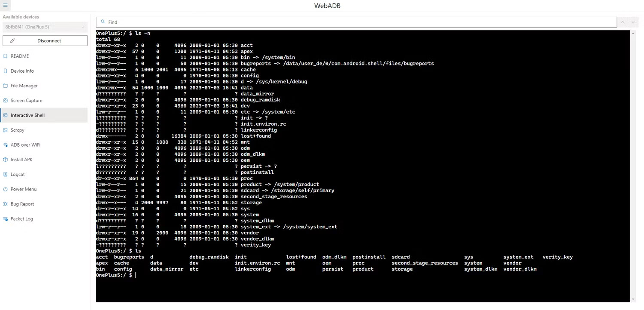Open the Scrcpy page

point(44,130)
